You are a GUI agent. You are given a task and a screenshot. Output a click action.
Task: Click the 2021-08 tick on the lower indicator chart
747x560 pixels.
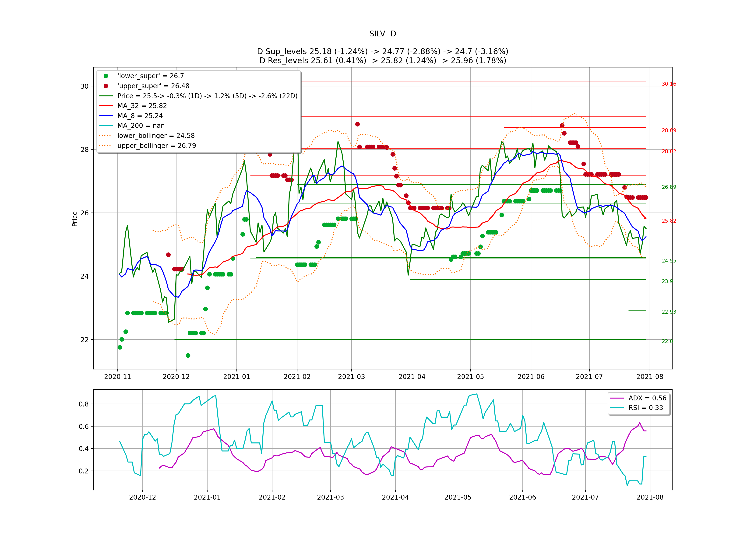[650, 497]
